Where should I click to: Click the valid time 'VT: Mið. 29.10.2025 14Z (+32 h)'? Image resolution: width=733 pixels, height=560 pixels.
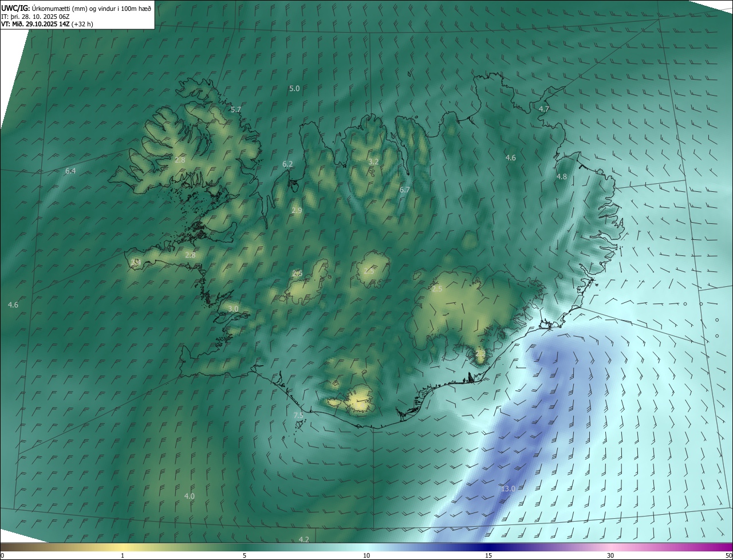point(47,25)
